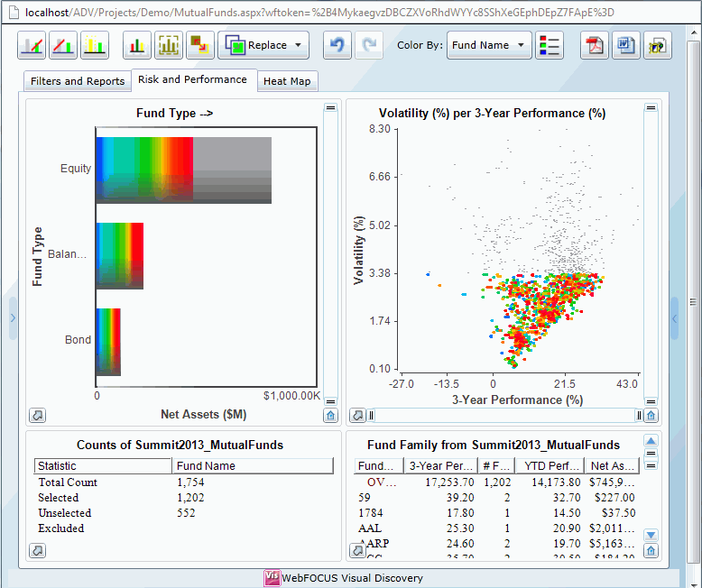The height and width of the screenshot is (588, 702).
Task: Click the Fund Name column header
Action: pos(253,466)
